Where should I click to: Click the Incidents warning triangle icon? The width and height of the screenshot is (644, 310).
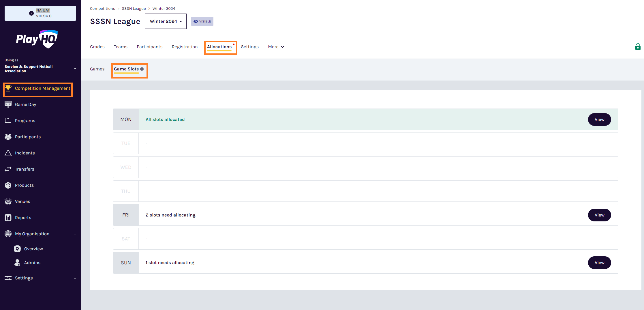8,153
